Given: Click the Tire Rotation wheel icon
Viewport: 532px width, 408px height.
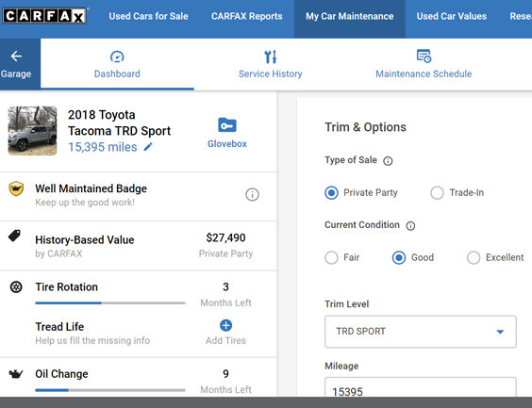Looking at the screenshot, I should (16, 287).
